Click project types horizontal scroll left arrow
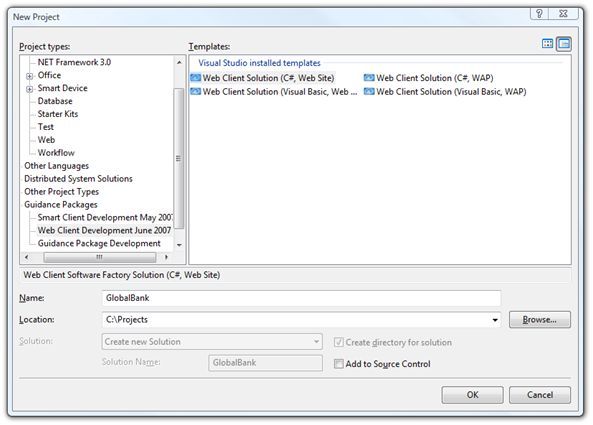 pos(26,257)
